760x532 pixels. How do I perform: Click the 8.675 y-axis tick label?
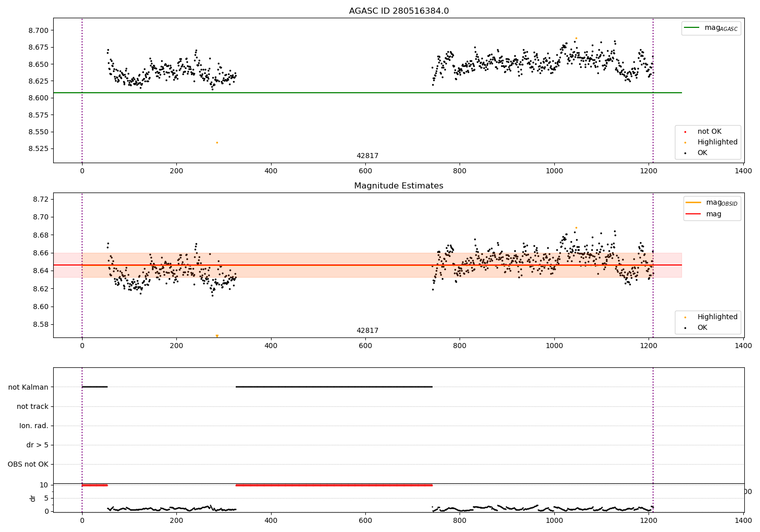click(x=39, y=47)
